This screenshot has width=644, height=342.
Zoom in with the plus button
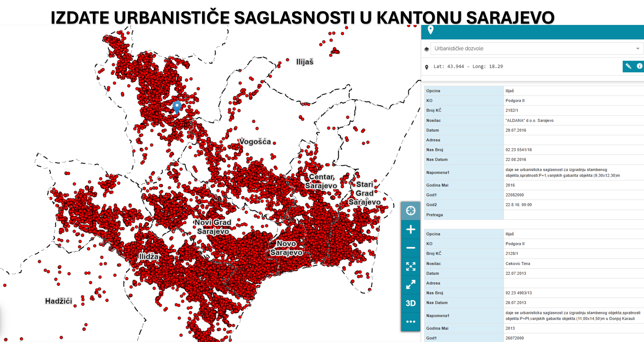pos(411,229)
